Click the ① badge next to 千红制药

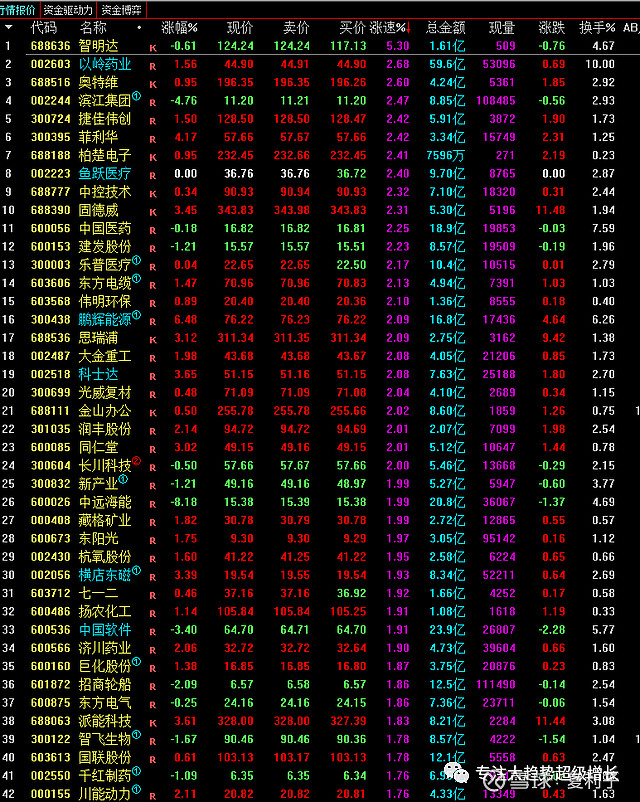[x=136, y=771]
